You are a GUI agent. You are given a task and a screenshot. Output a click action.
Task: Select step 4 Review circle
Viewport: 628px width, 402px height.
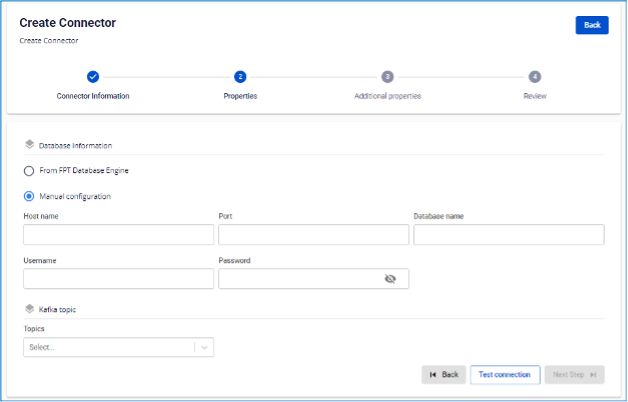click(535, 76)
